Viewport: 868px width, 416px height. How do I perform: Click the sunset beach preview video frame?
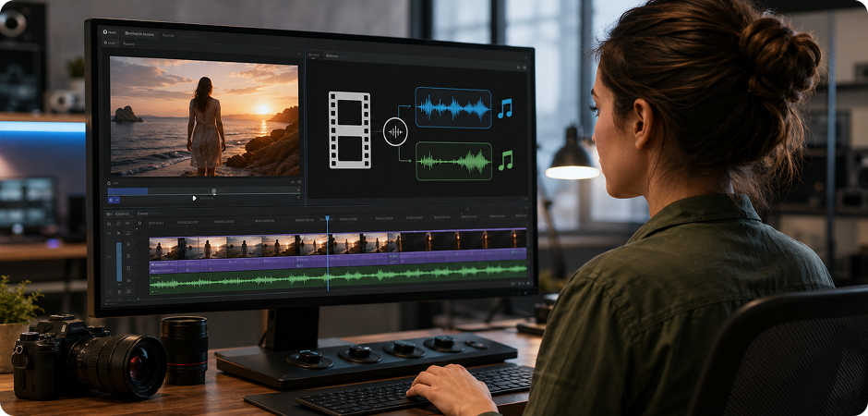[204, 116]
